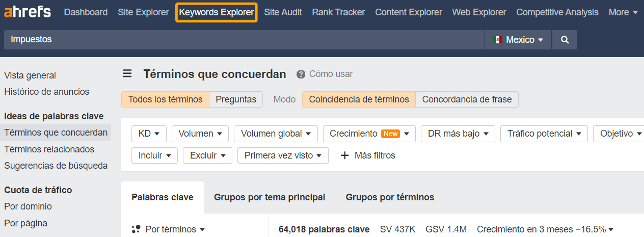Image resolution: width=644 pixels, height=237 pixels.
Task: Open Por dominio in sidebar
Action: [28, 206]
